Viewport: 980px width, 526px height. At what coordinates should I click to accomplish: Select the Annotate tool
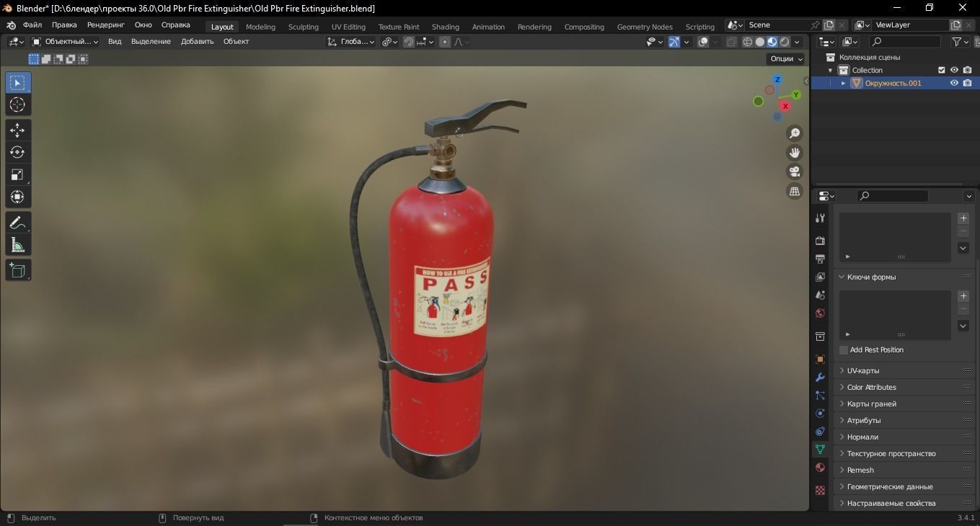(17, 223)
